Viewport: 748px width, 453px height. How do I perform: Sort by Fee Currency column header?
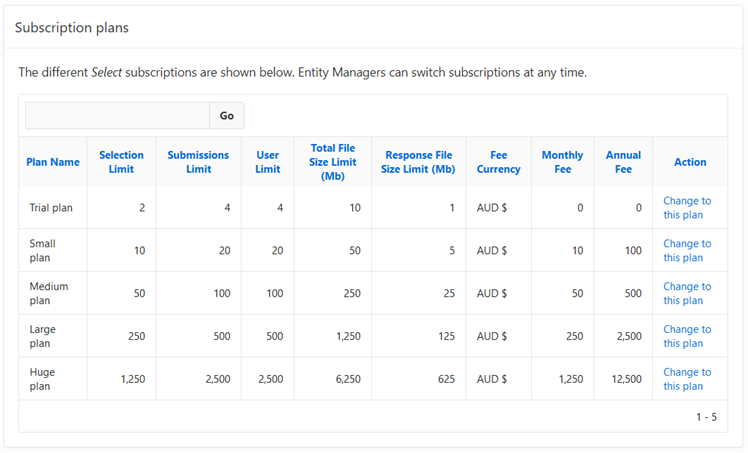click(x=498, y=162)
